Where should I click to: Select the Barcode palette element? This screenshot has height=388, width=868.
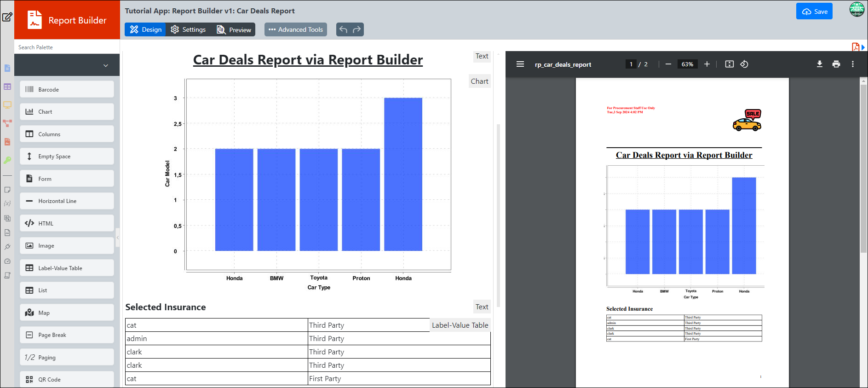67,89
